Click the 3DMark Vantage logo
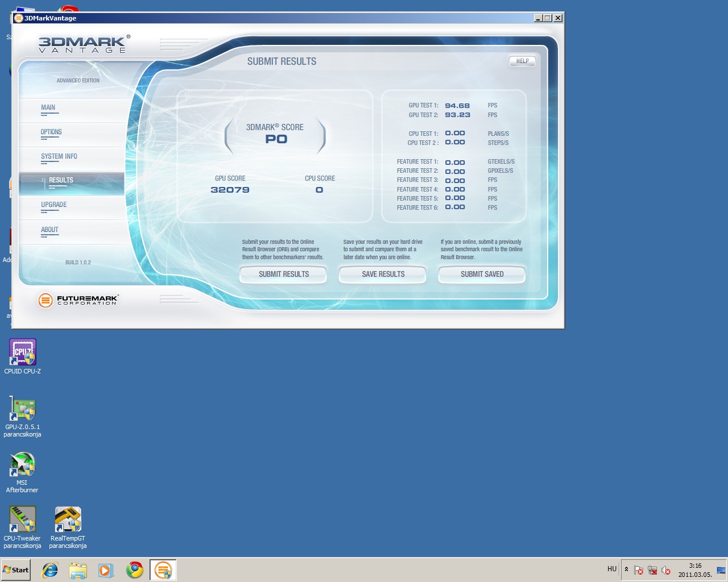 click(84, 44)
